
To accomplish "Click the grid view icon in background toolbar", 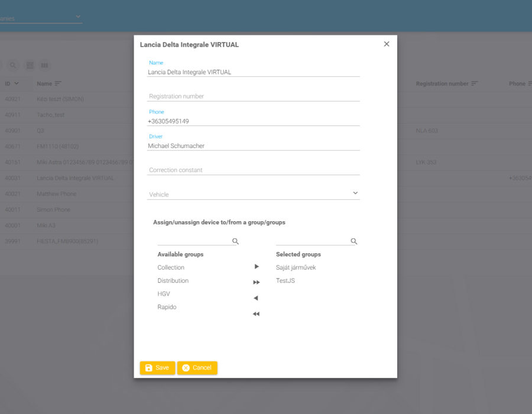I will click(x=30, y=65).
